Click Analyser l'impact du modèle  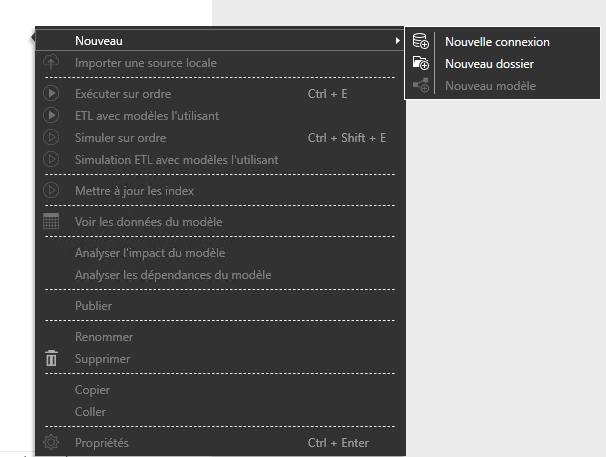tap(150, 253)
